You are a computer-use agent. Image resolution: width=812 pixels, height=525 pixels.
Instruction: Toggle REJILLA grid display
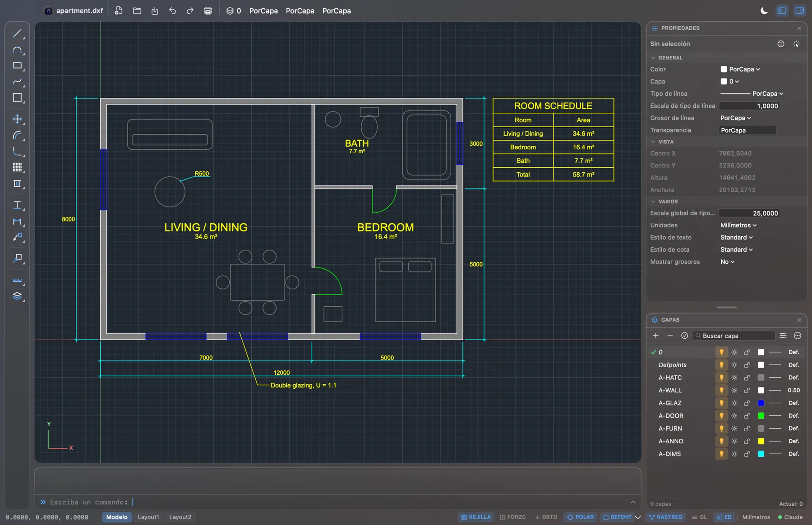coord(476,517)
